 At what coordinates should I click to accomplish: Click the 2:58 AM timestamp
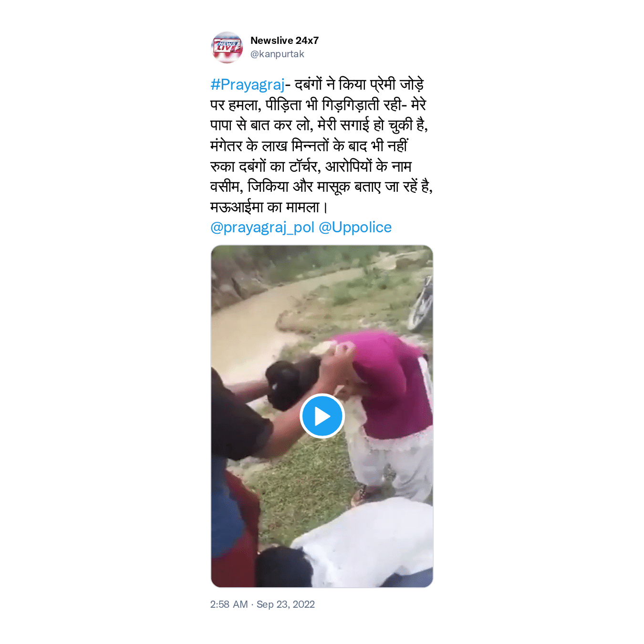point(229,604)
